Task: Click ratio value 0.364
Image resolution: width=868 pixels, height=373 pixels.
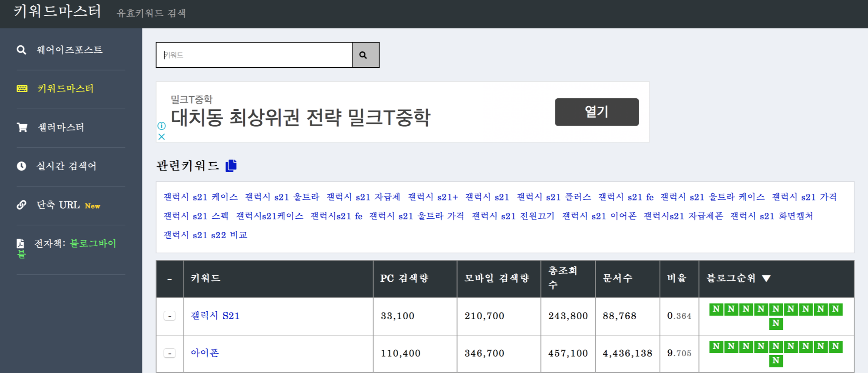Action: click(679, 316)
